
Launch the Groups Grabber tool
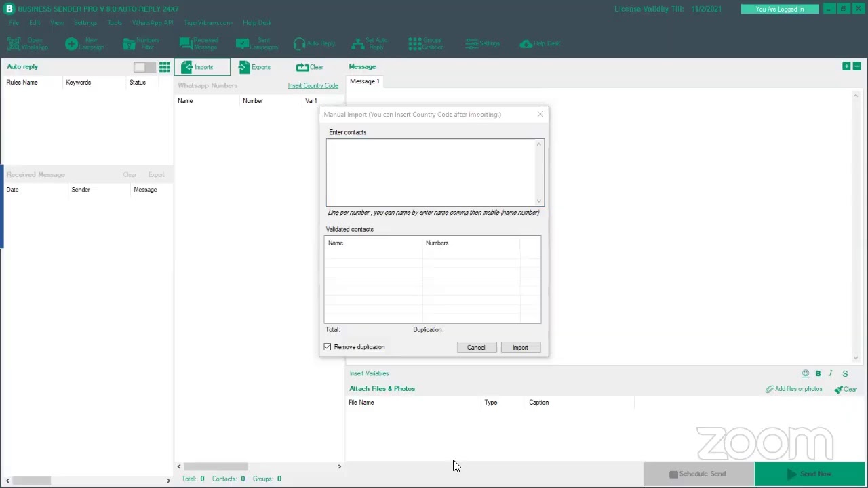click(x=426, y=43)
